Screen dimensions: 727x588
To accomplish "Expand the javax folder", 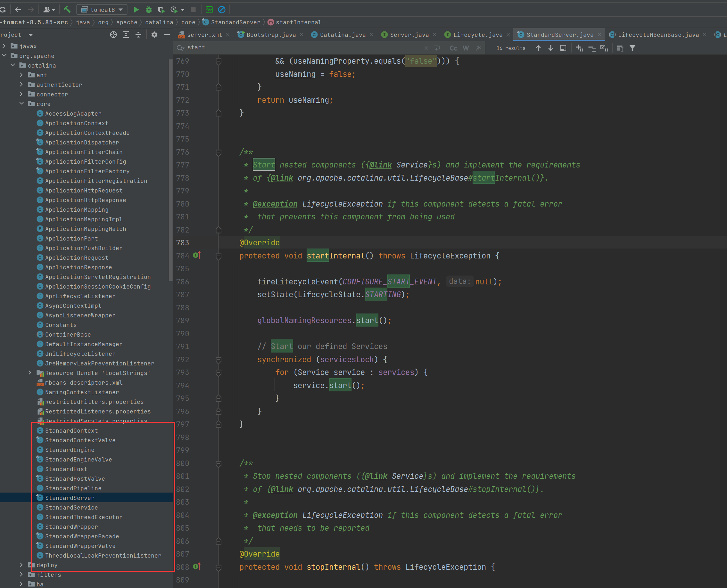I will click(4, 46).
